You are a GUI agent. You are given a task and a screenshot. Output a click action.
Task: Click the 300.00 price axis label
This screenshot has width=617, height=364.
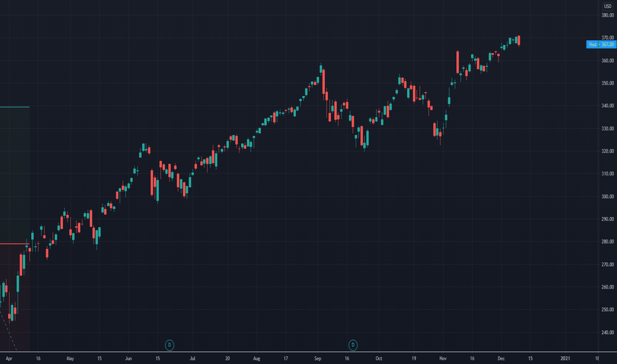608,197
